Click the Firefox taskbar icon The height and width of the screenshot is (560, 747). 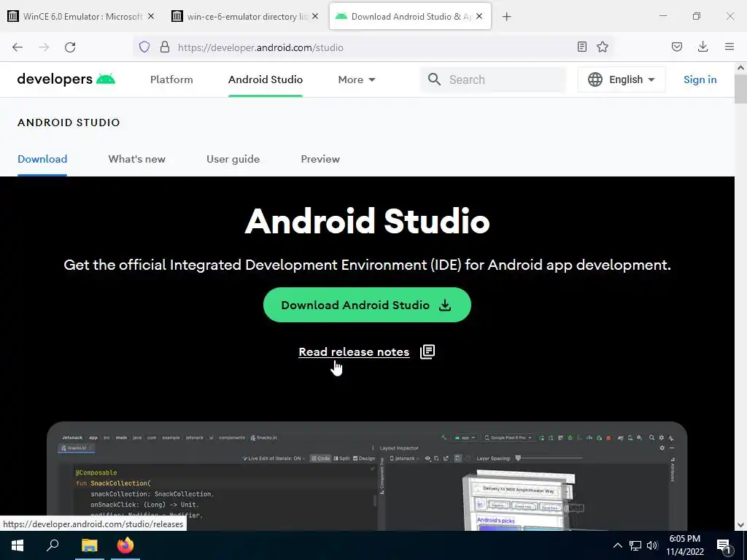coord(125,545)
